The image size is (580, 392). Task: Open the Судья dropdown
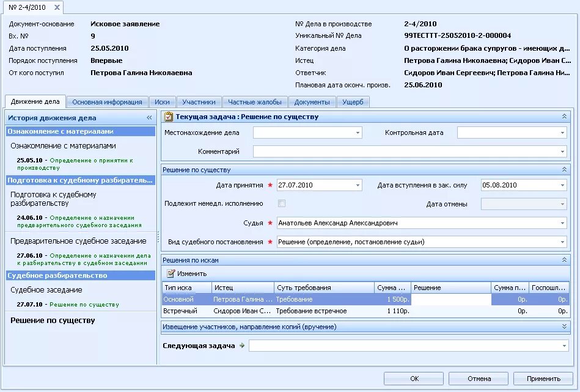562,223
